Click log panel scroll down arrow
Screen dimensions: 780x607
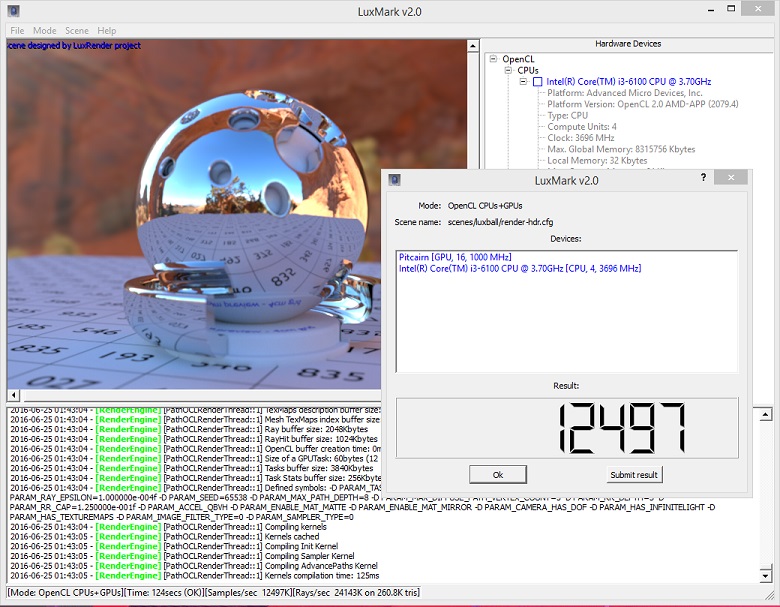click(766, 576)
